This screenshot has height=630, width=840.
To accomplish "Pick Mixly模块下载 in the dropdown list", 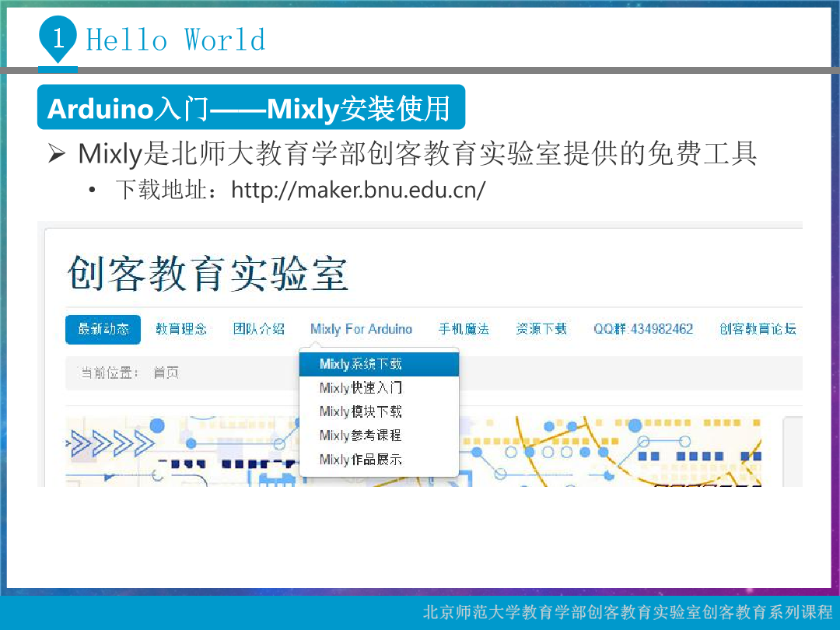I will click(361, 411).
